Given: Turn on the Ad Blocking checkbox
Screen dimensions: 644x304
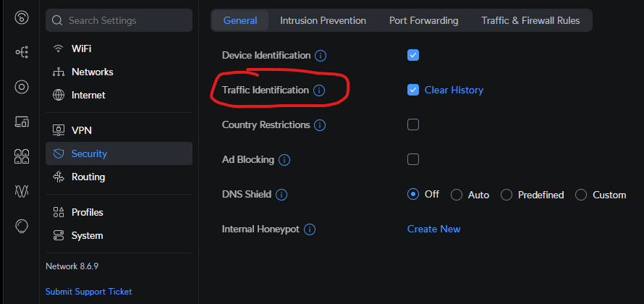Looking at the screenshot, I should (413, 159).
